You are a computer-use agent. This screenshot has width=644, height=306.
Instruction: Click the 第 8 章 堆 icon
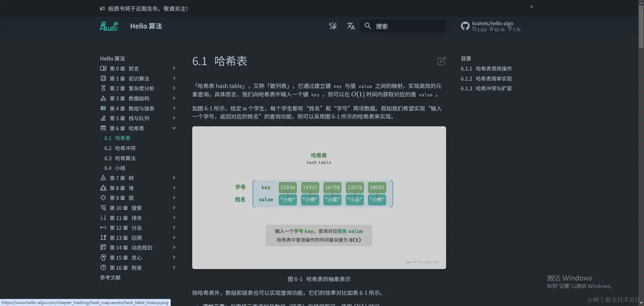[103, 188]
